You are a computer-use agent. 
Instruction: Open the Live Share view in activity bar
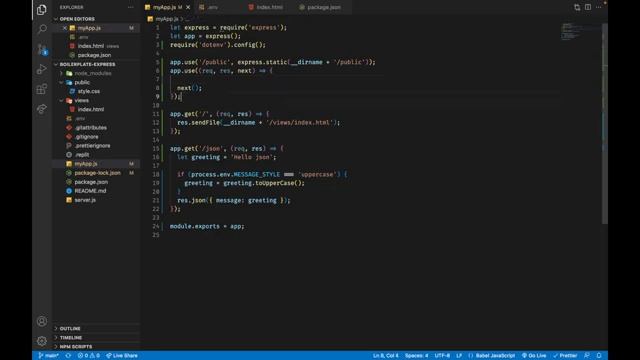point(42,109)
